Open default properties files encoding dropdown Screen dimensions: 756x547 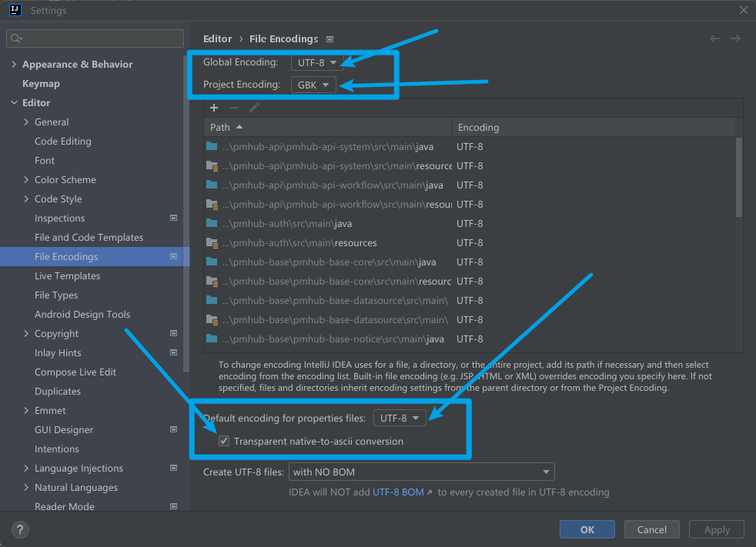[x=400, y=418]
